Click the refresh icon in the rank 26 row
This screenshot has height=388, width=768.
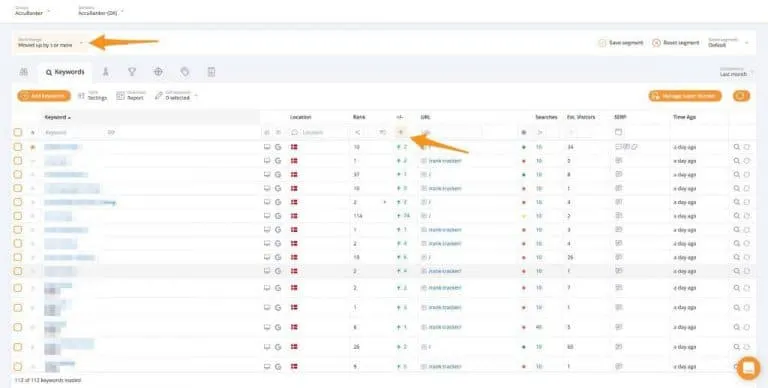pyautogui.click(x=746, y=347)
